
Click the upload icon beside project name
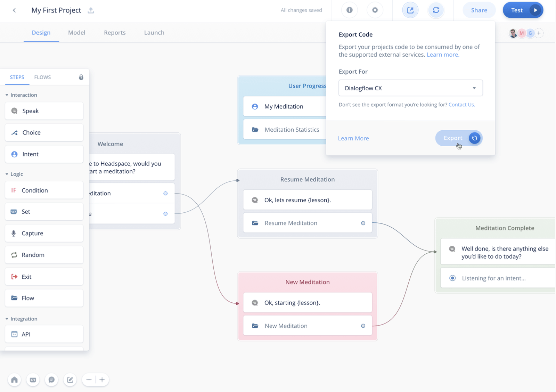91,10
